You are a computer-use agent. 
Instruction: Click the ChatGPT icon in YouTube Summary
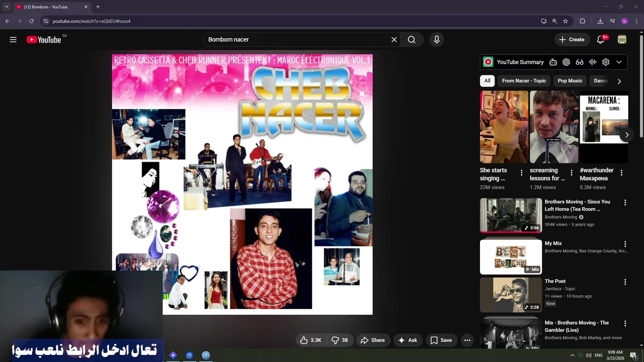(566, 62)
